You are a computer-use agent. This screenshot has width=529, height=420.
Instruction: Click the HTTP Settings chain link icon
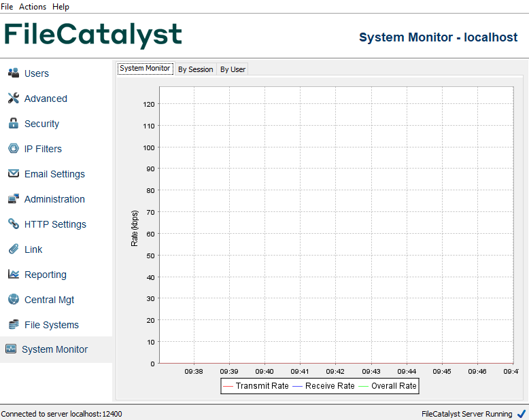pos(14,224)
